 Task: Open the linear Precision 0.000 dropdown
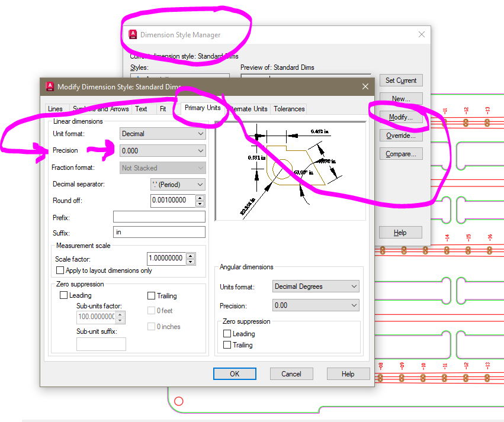[x=163, y=150]
